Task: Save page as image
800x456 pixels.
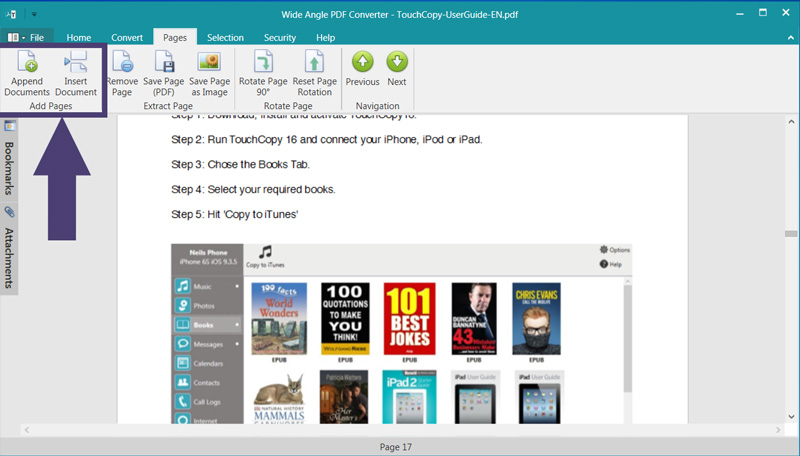Action: tap(209, 73)
